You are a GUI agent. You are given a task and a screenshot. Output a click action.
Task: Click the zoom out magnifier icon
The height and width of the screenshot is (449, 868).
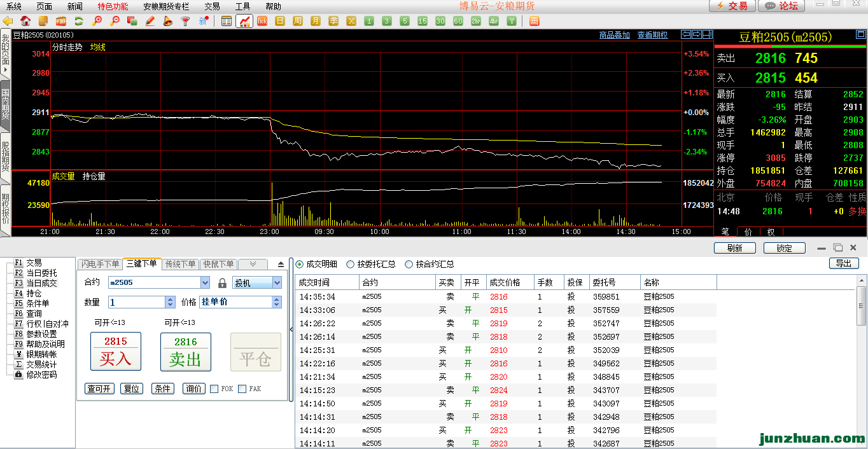pyautogui.click(x=115, y=21)
